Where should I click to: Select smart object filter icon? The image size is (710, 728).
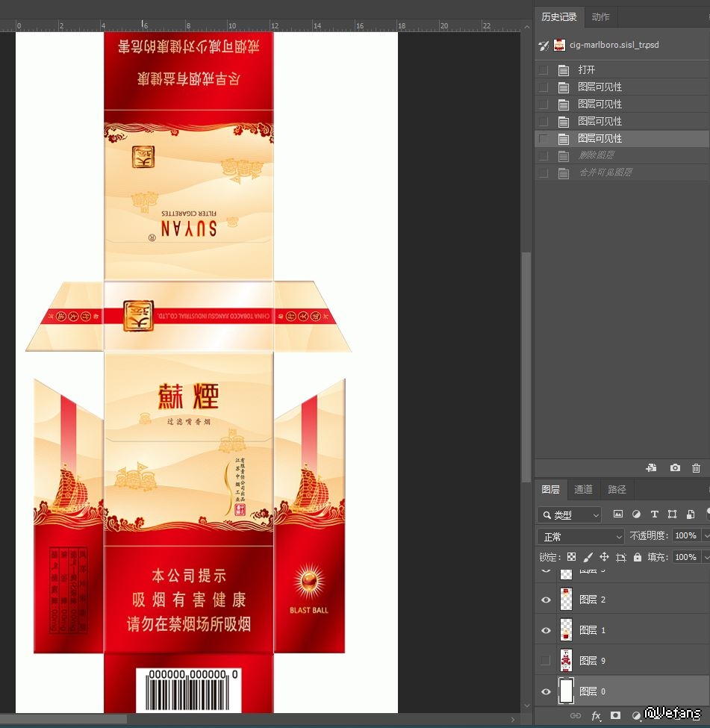691,514
